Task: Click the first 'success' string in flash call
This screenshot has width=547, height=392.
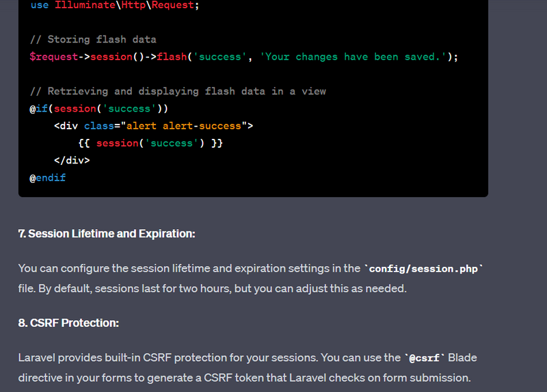Action: coord(220,57)
